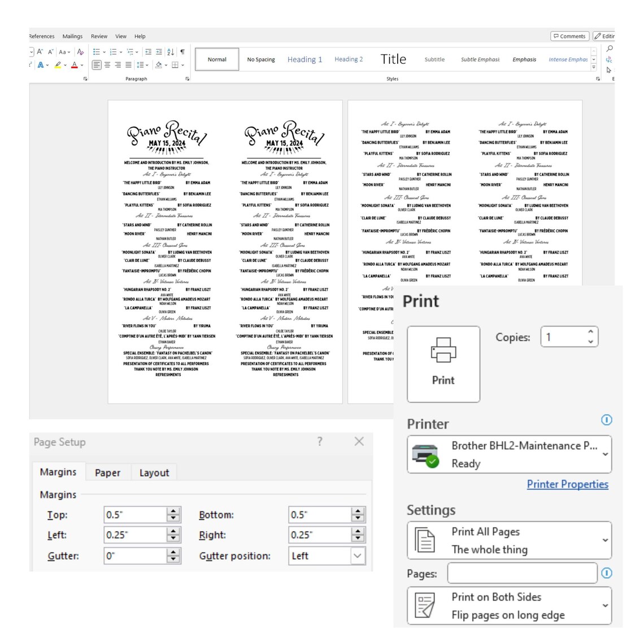Image resolution: width=644 pixels, height=644 pixels.
Task: Click the red font color icon
Action: pos(75,65)
